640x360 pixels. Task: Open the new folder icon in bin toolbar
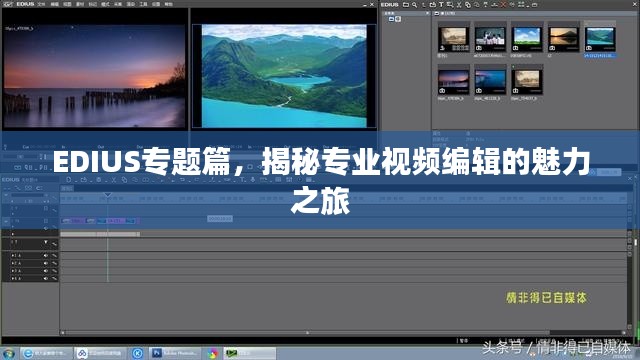click(x=406, y=4)
